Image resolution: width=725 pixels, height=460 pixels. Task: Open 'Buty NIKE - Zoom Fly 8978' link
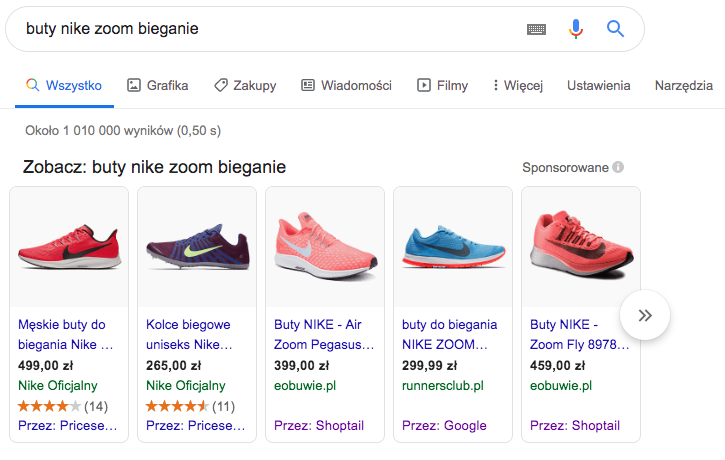pyautogui.click(x=579, y=334)
